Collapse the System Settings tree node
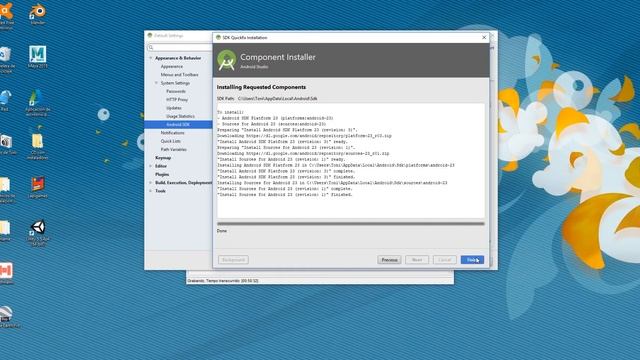Viewport: 640px width, 360px height. (x=156, y=83)
